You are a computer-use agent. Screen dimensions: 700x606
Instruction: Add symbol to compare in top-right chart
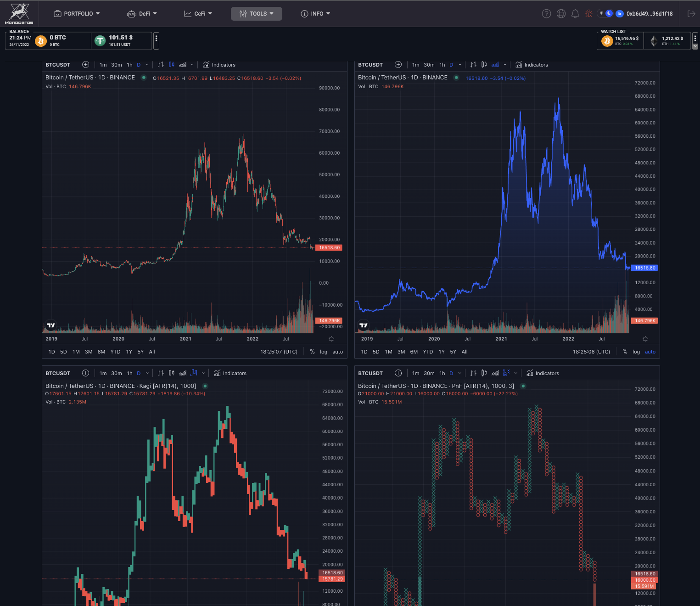tap(398, 65)
